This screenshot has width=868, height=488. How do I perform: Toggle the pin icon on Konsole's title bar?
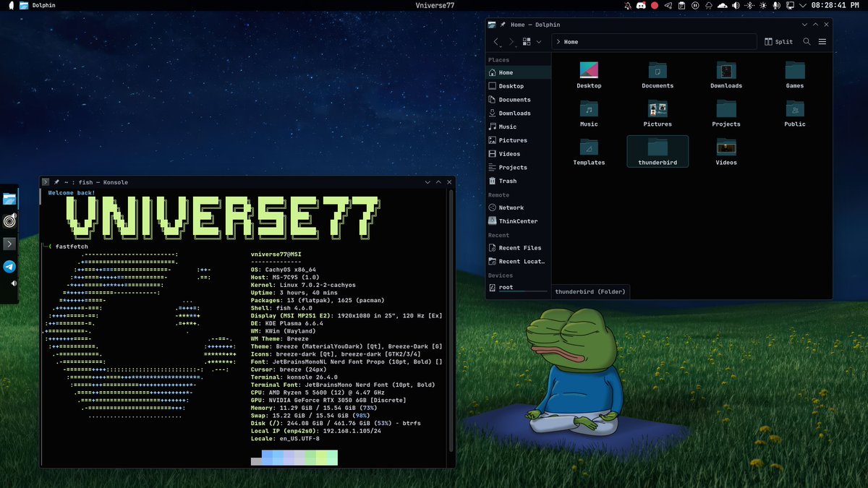click(x=56, y=182)
